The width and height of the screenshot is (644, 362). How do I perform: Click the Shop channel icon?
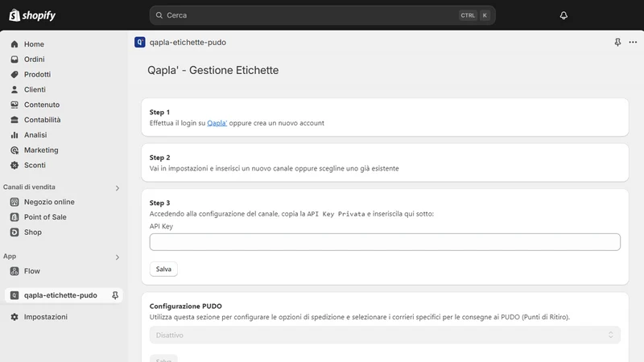(x=14, y=232)
